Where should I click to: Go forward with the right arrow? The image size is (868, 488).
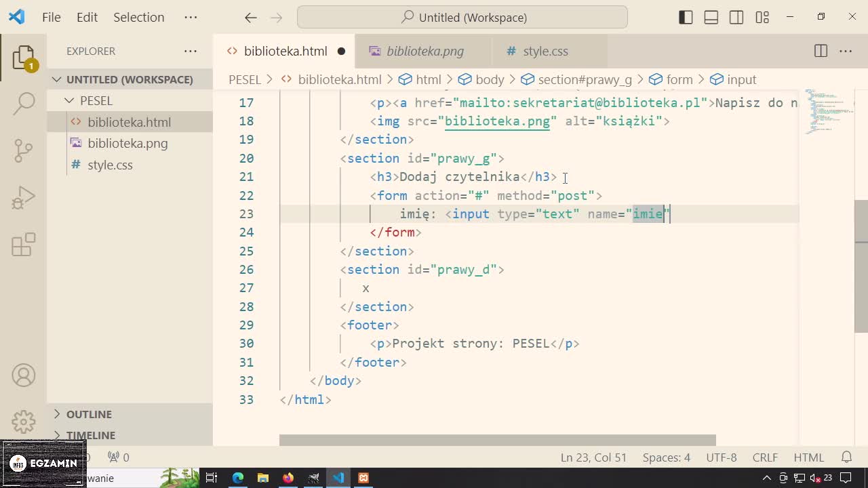276,18
